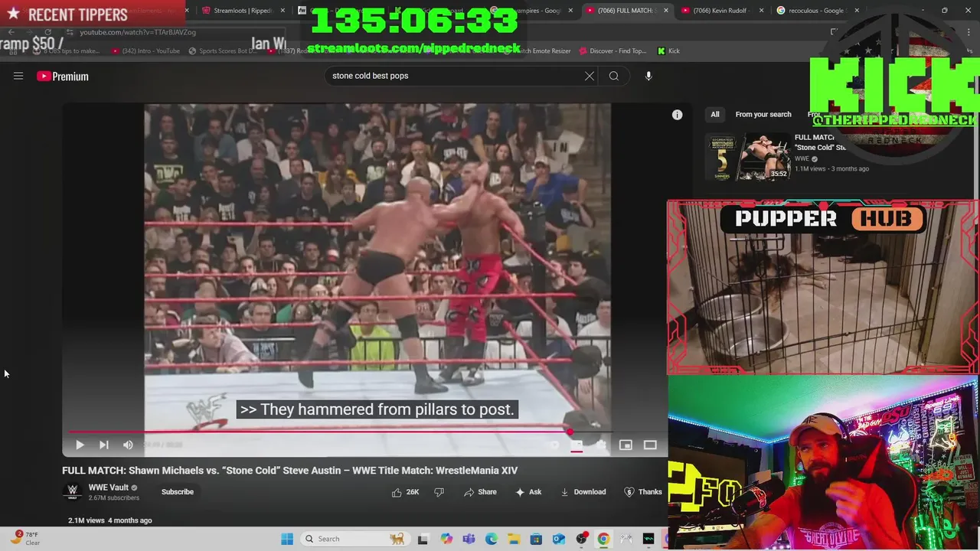This screenshot has width=980, height=551.
Task: Switch to the Kevin Rudolf browser tab
Action: [x=723, y=11]
